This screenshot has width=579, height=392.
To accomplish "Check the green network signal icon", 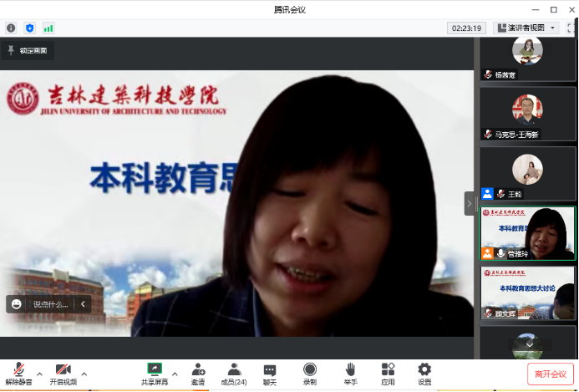I will (x=48, y=28).
